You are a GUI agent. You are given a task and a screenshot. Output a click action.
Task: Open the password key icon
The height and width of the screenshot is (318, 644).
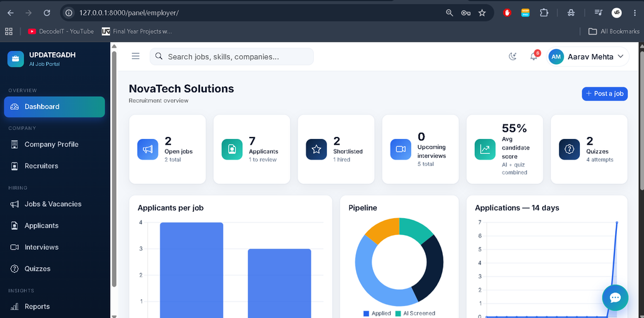[466, 13]
